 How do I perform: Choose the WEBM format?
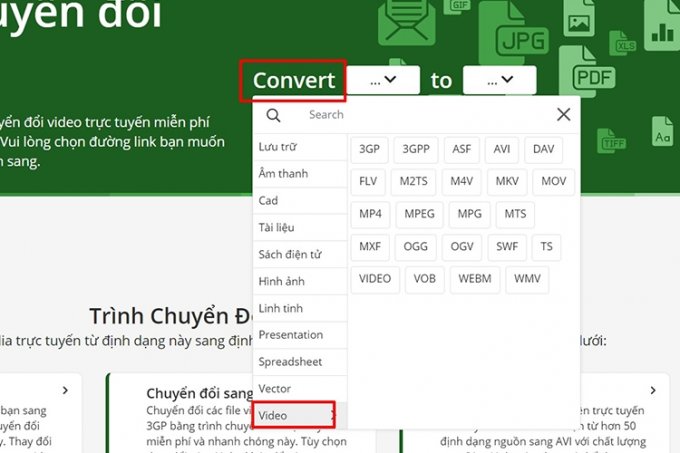click(475, 279)
